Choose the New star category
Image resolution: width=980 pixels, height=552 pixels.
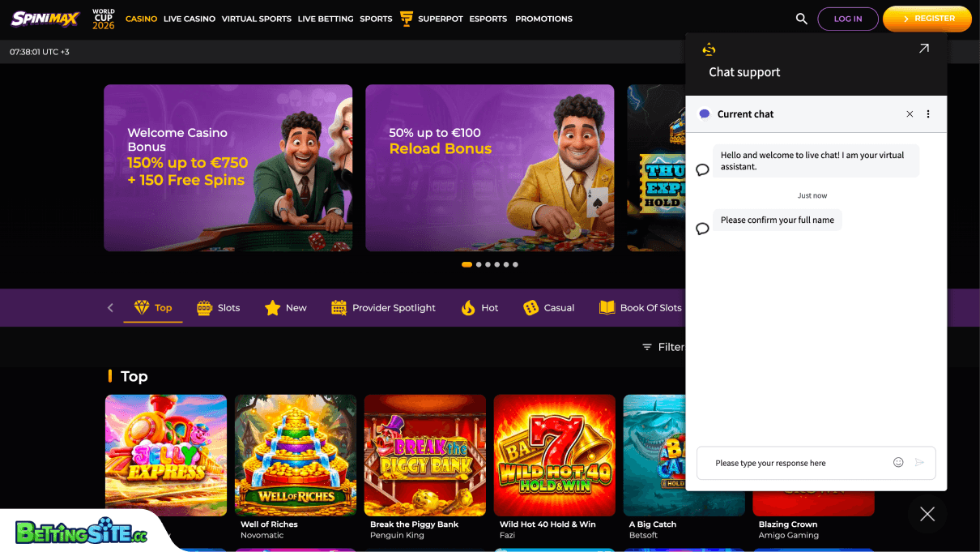click(286, 308)
